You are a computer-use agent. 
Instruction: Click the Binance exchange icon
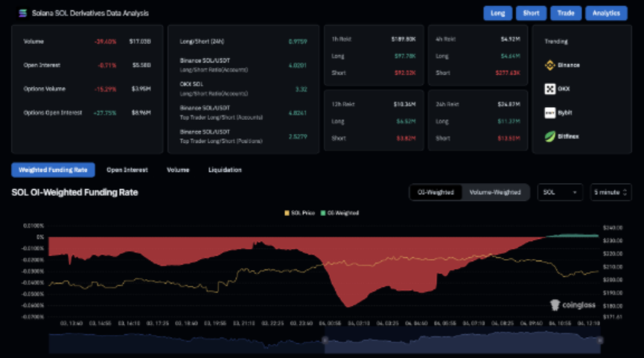pos(551,65)
